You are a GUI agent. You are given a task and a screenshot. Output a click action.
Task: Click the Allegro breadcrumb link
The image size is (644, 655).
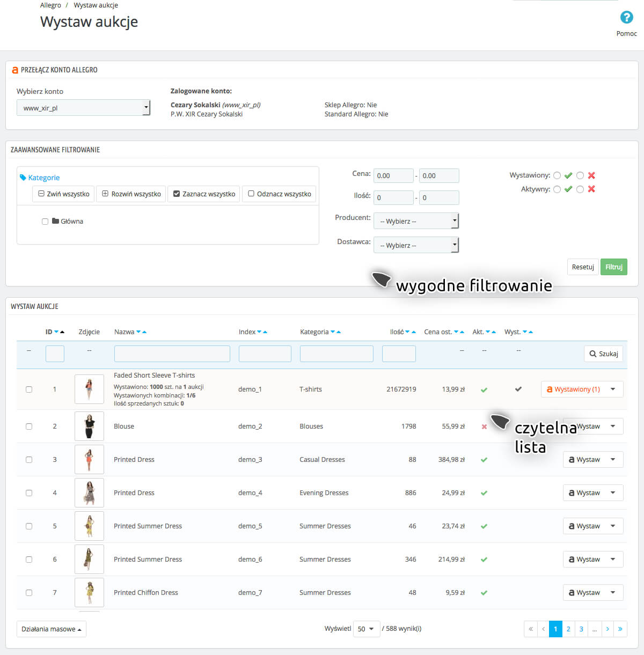50,5
